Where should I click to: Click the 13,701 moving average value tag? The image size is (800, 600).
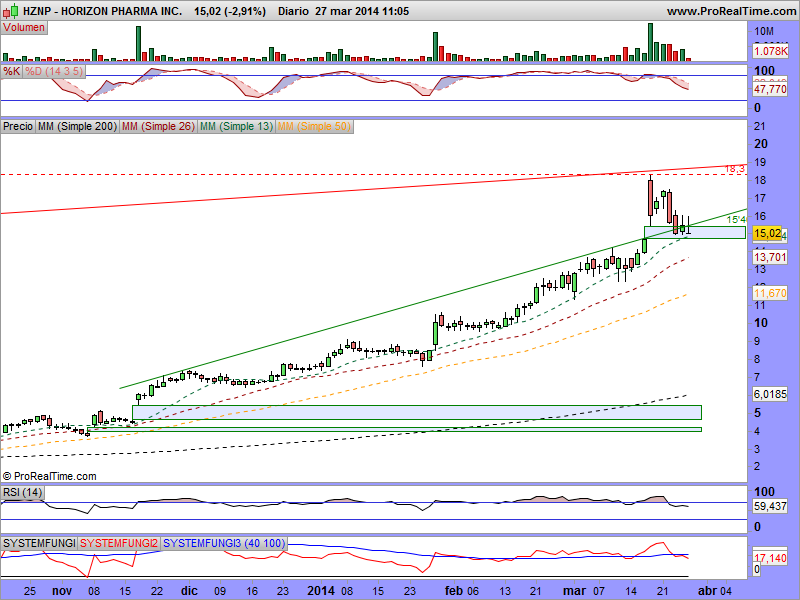(770, 257)
